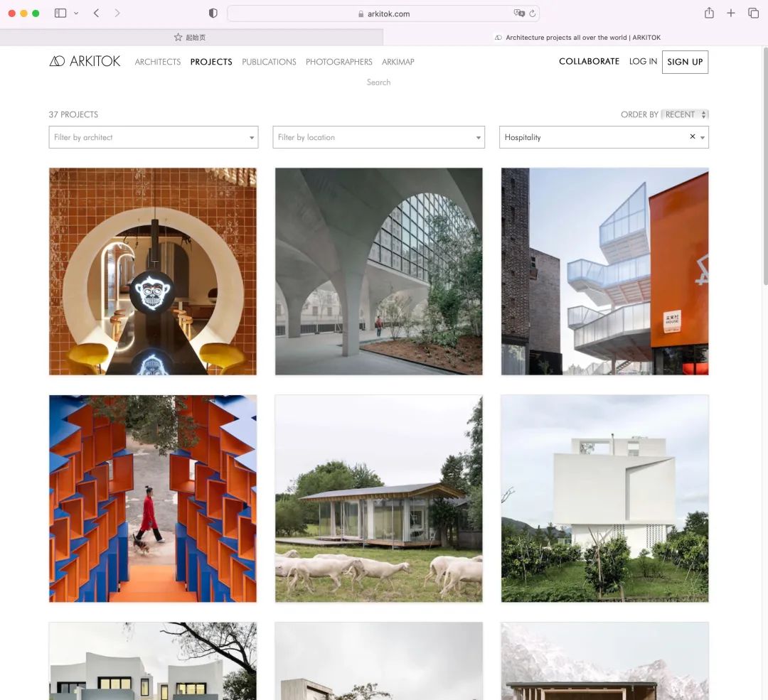Click the translate page icon
768x700 pixels.
[x=519, y=14]
